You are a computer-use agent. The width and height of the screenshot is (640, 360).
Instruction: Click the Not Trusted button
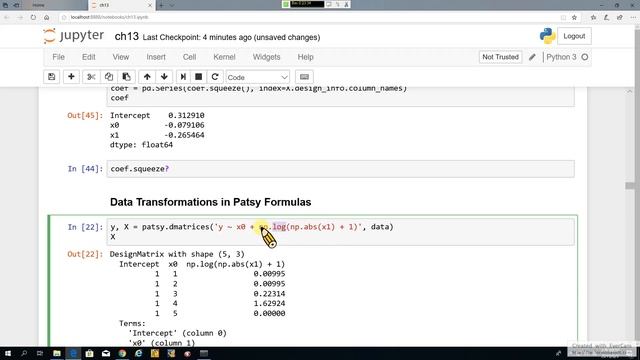[500, 57]
